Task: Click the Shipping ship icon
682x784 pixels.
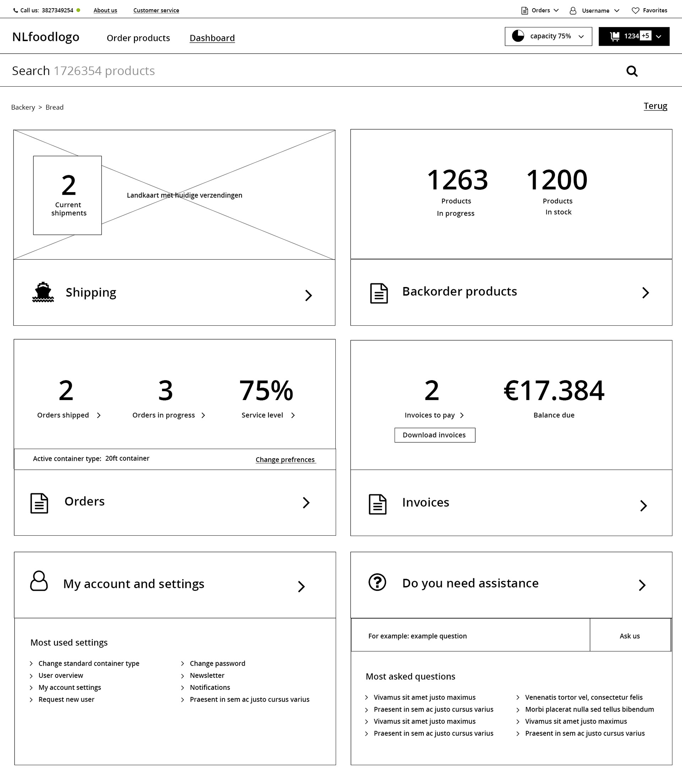Action: 43,292
